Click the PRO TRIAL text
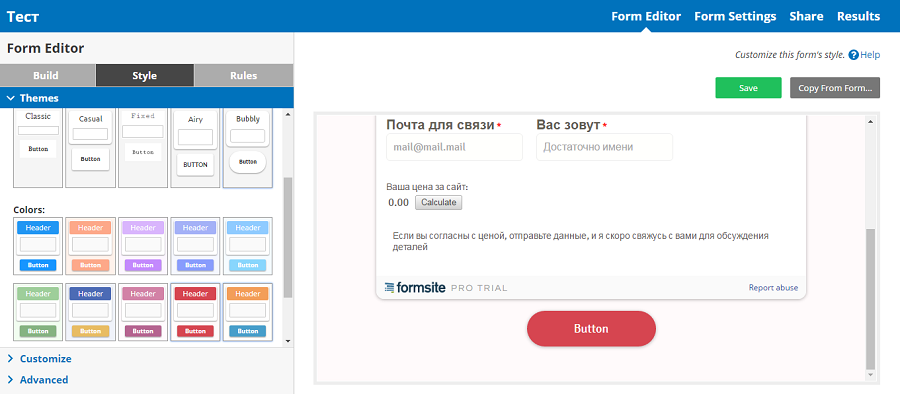The width and height of the screenshot is (900, 394). point(479,288)
